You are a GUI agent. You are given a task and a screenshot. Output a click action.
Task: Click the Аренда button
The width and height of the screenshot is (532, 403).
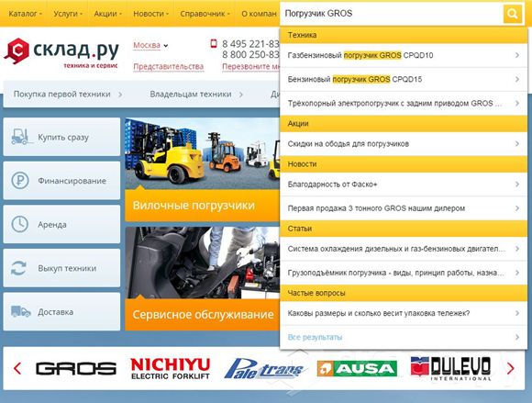point(61,224)
